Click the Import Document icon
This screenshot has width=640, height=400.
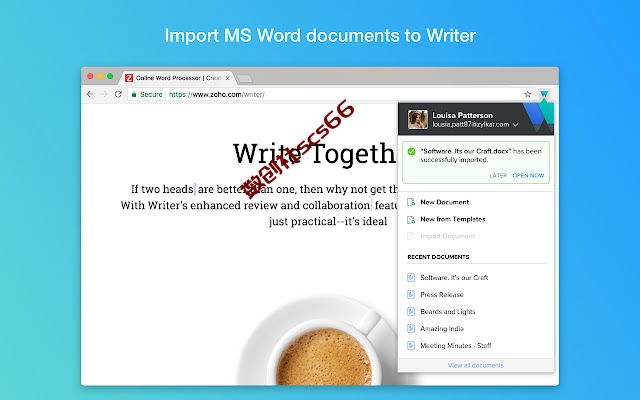click(x=411, y=236)
